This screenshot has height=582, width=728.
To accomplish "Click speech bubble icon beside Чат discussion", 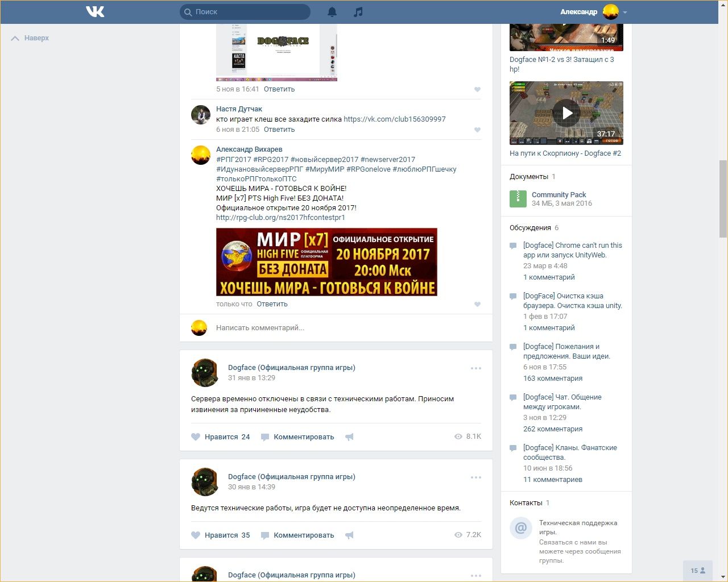I will [513, 398].
